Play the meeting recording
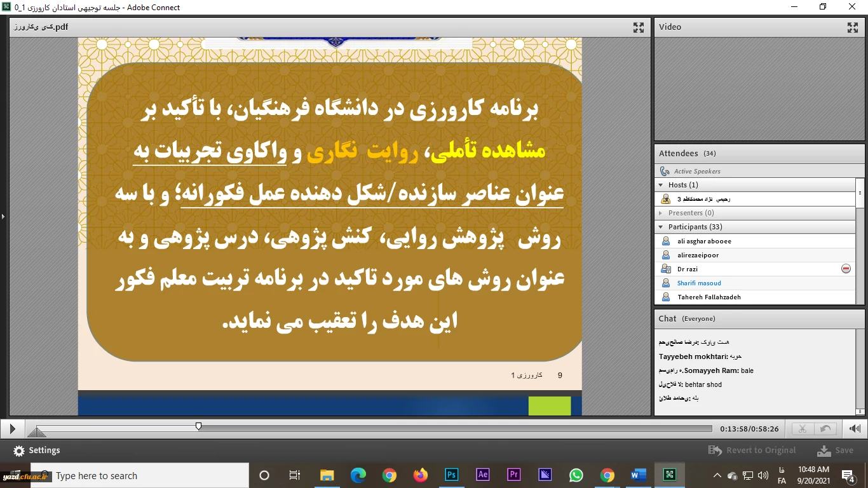868x488 pixels. pyautogui.click(x=12, y=430)
